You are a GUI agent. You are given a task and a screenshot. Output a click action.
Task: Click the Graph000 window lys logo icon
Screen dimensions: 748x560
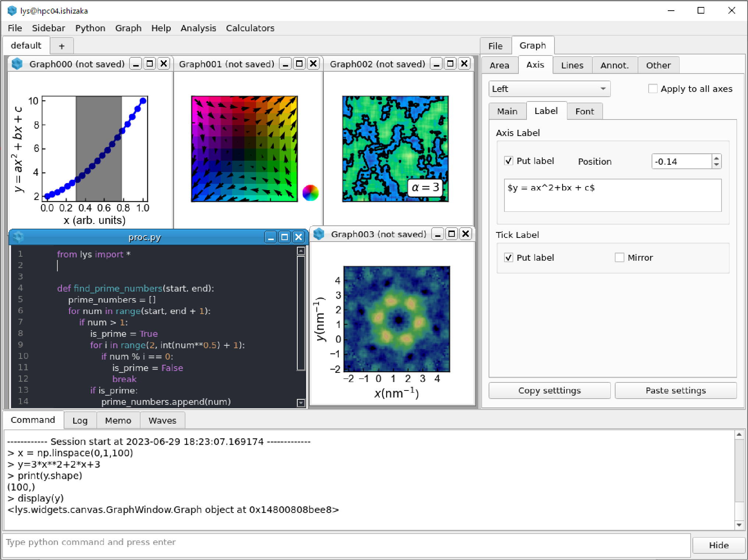coord(17,64)
